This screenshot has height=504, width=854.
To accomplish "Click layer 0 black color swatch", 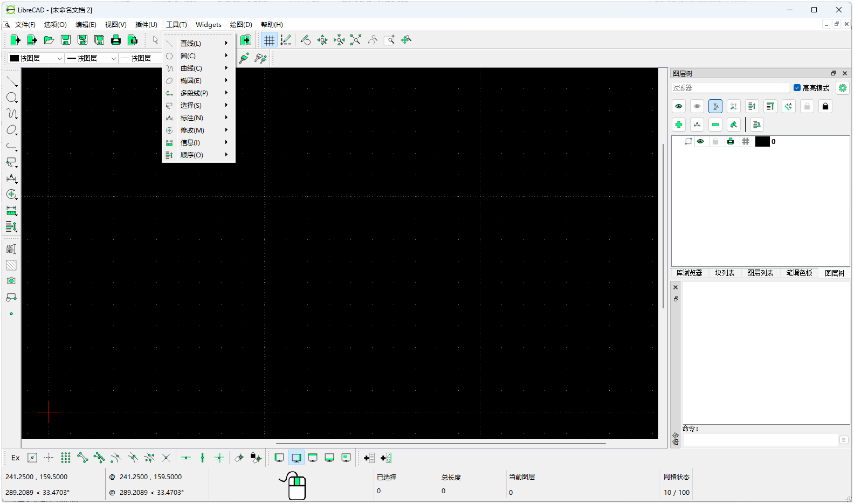I will [762, 141].
